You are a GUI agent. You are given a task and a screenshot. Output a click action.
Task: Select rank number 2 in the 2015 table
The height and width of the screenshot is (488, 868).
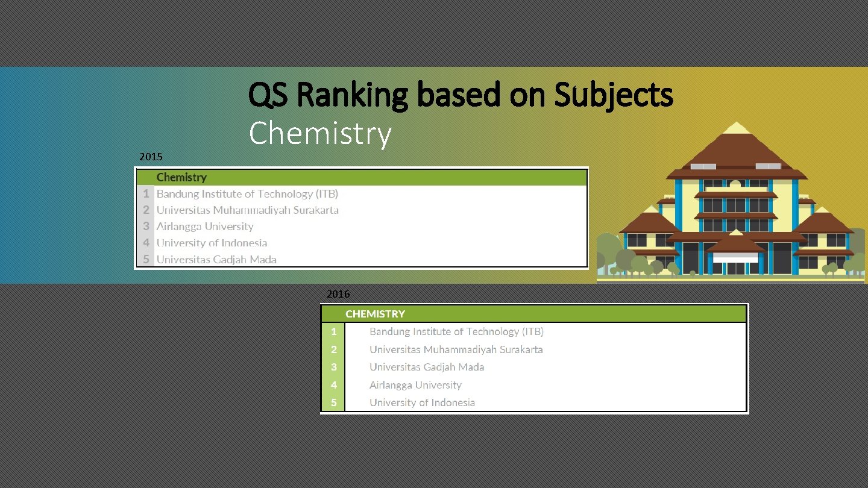point(146,210)
